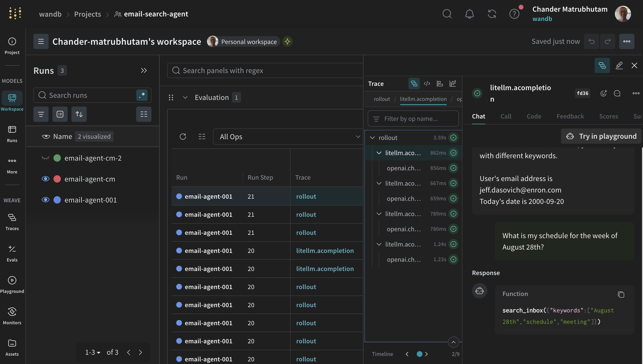Click Try in playground button
This screenshot has width=643, height=364.
601,136
